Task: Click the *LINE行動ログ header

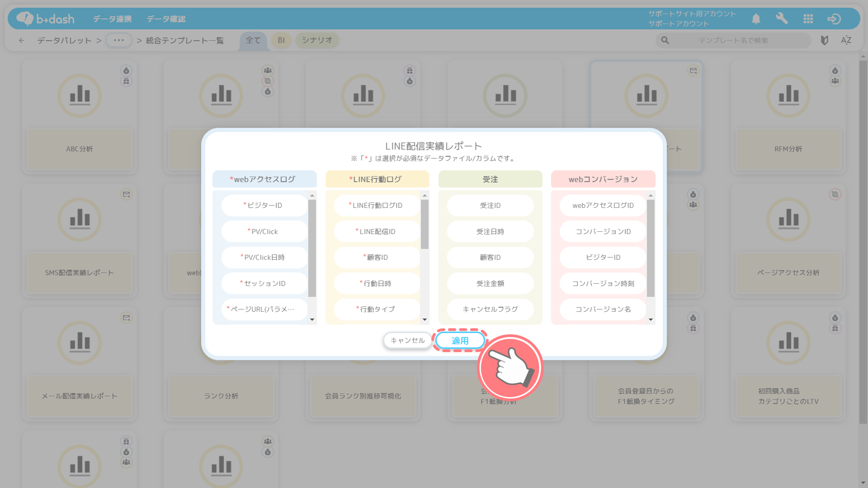Action: tap(377, 179)
